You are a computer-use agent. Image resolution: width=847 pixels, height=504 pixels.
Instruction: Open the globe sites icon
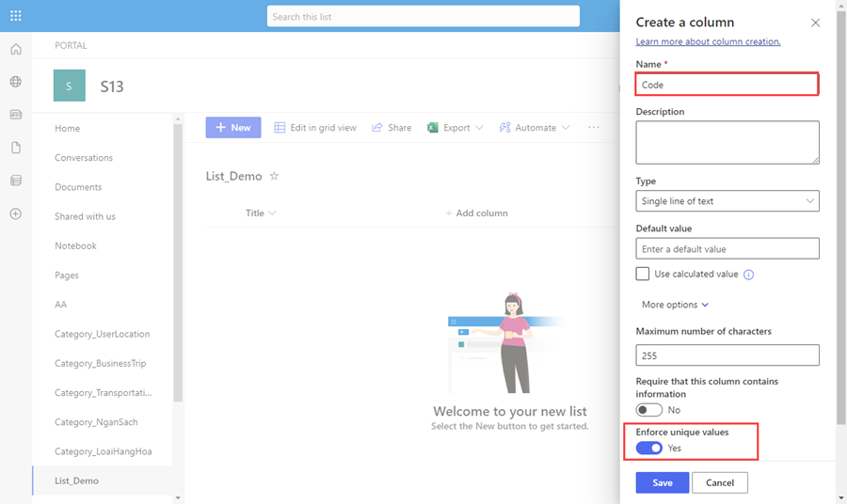click(x=16, y=82)
